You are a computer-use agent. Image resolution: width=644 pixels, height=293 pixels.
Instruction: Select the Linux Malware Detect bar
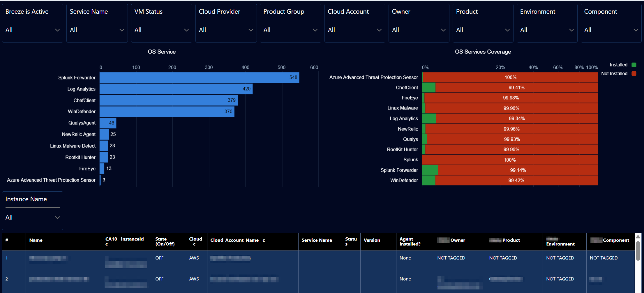coord(104,146)
